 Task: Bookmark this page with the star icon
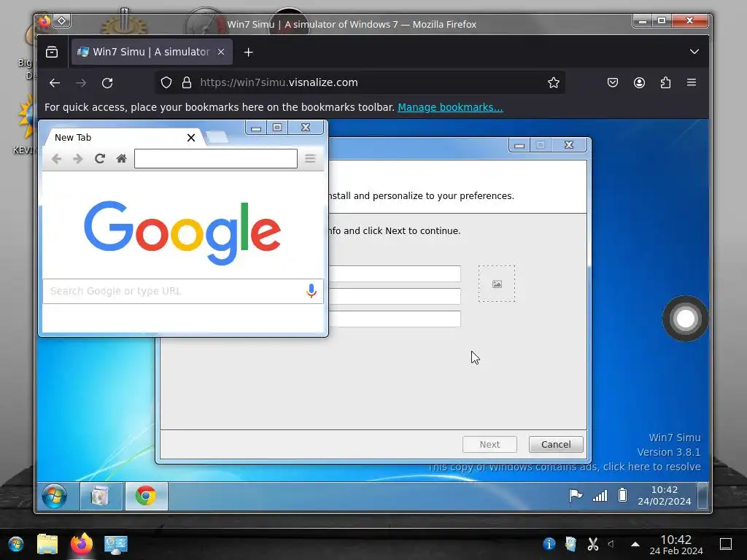point(553,83)
